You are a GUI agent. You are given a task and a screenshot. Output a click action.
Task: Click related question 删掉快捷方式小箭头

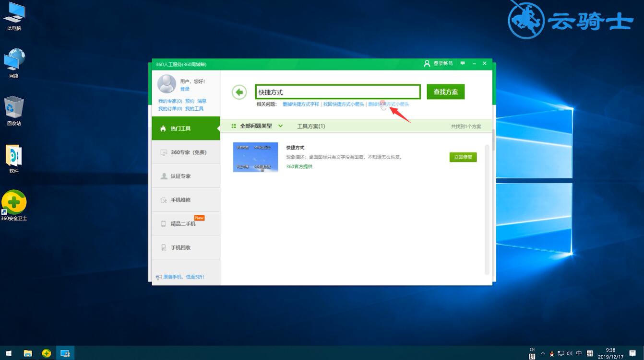389,104
